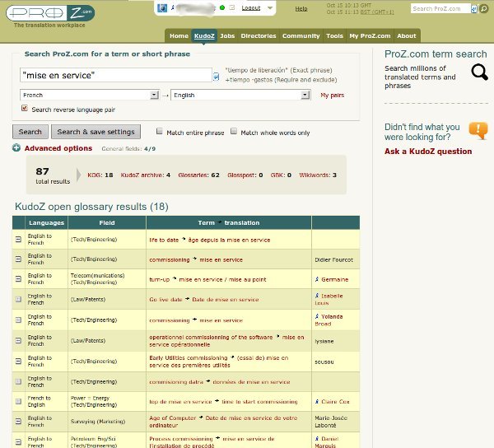Open the KudoZ menu tab
The height and width of the screenshot is (448, 494).
coord(204,36)
